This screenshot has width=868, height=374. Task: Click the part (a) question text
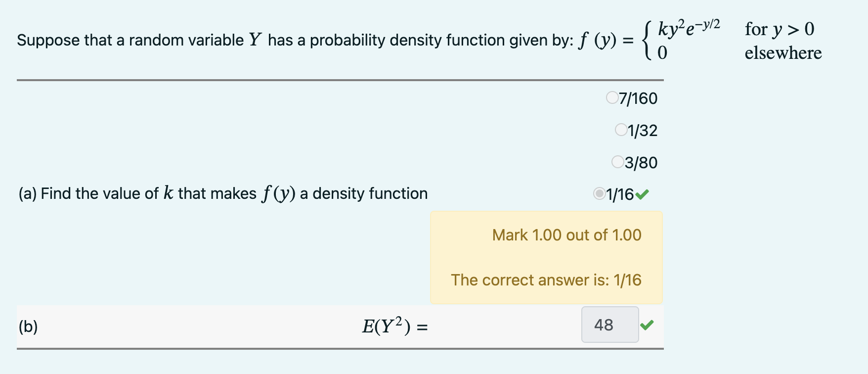click(x=222, y=193)
